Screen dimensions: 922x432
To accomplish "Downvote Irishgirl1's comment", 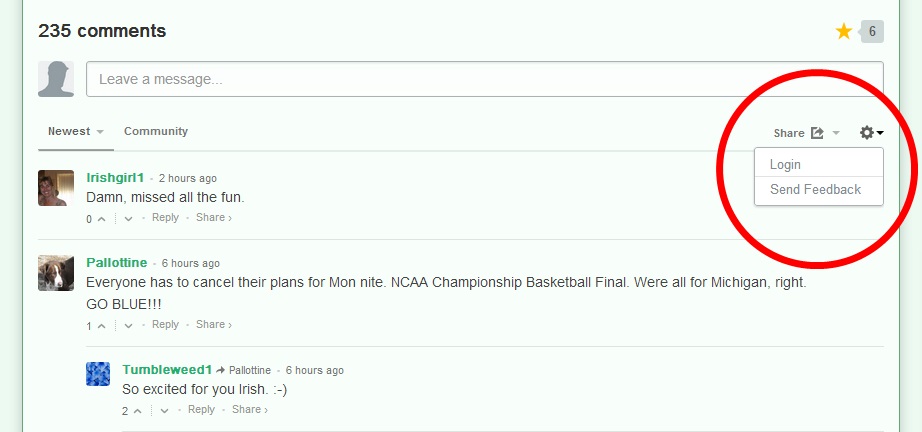I will (128, 219).
